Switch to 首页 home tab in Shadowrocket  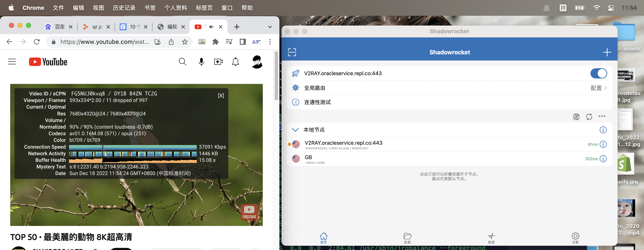pyautogui.click(x=323, y=238)
